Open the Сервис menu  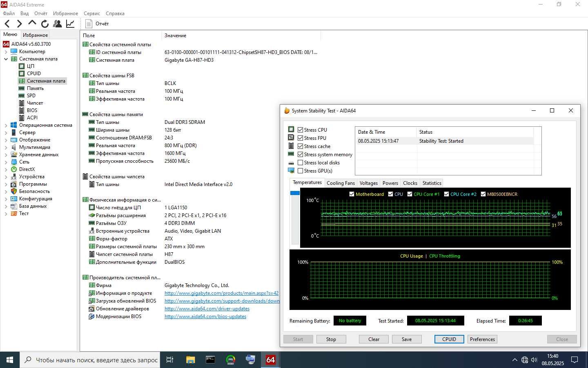[x=92, y=13]
